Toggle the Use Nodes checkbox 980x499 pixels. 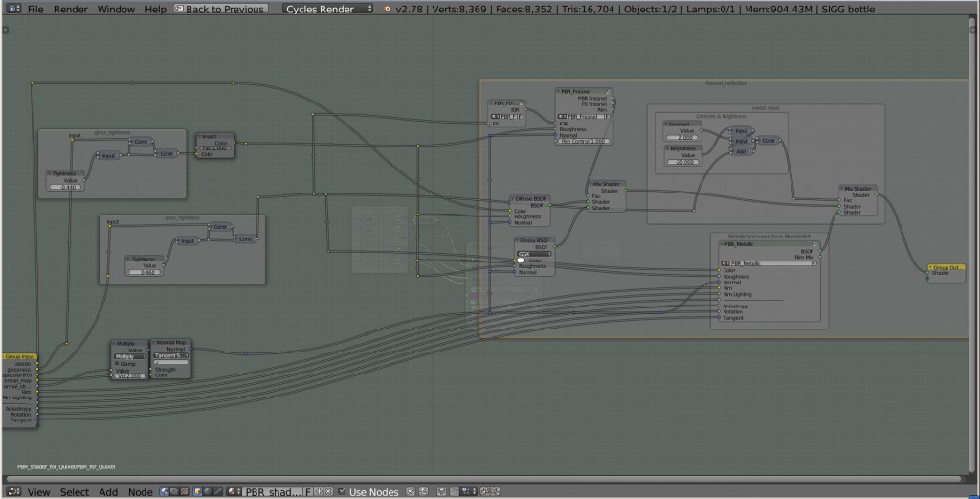coord(343,491)
